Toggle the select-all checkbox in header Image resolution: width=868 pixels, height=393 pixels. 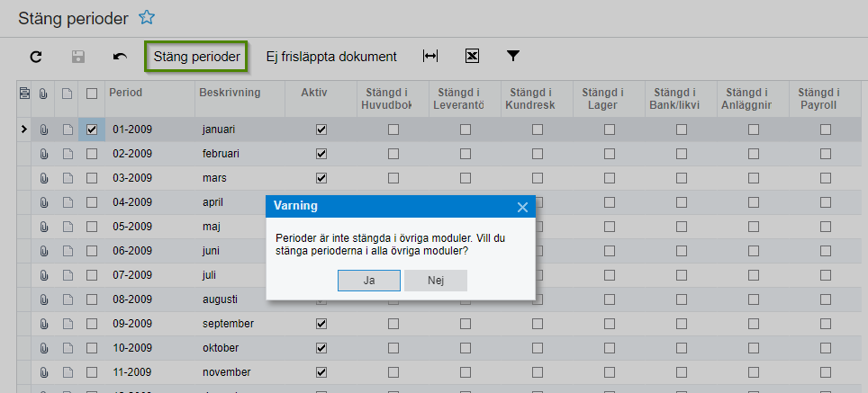click(92, 93)
